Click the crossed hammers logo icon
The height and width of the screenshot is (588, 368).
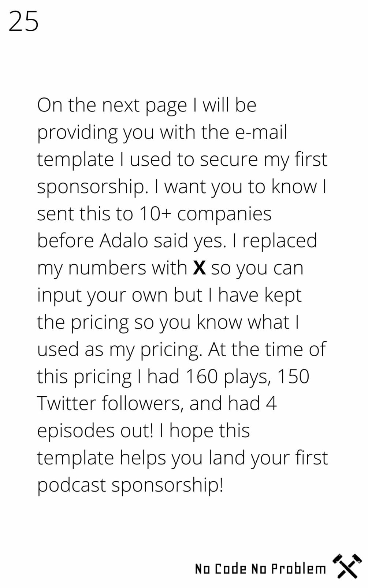pyautogui.click(x=347, y=566)
